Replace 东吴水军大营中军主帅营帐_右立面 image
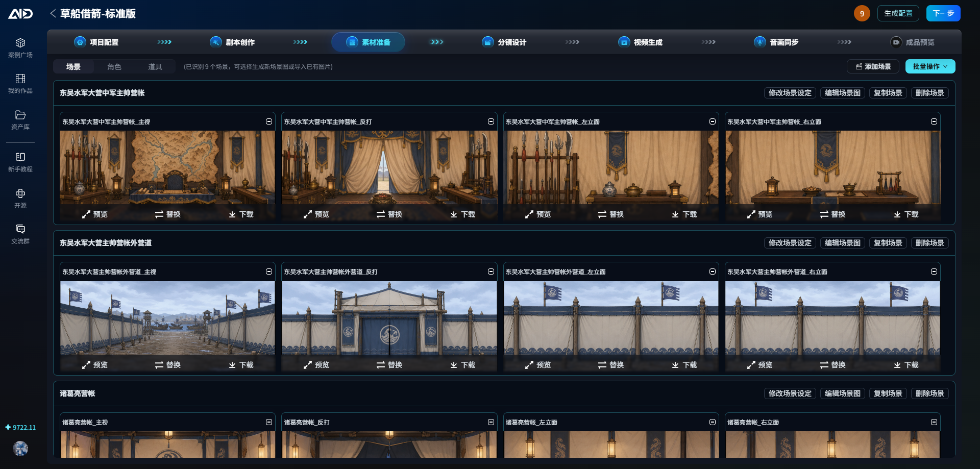Viewport: 980px width, 469px height. tap(833, 214)
